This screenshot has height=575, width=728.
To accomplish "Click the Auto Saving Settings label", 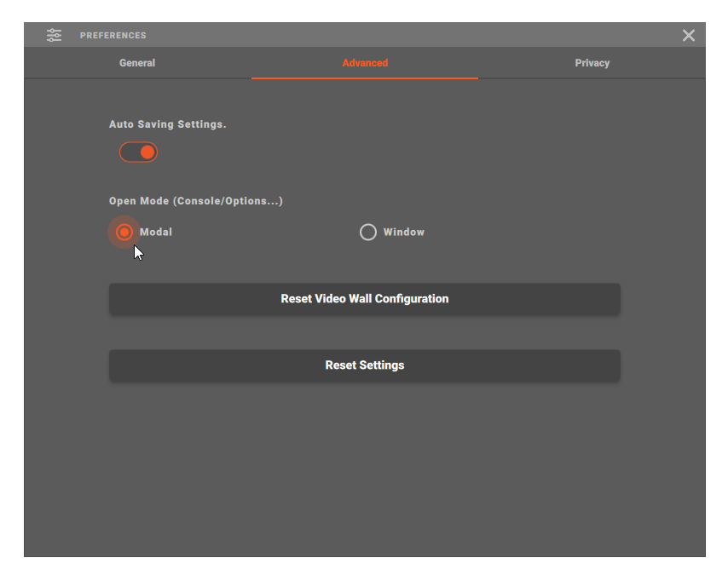I will click(168, 124).
